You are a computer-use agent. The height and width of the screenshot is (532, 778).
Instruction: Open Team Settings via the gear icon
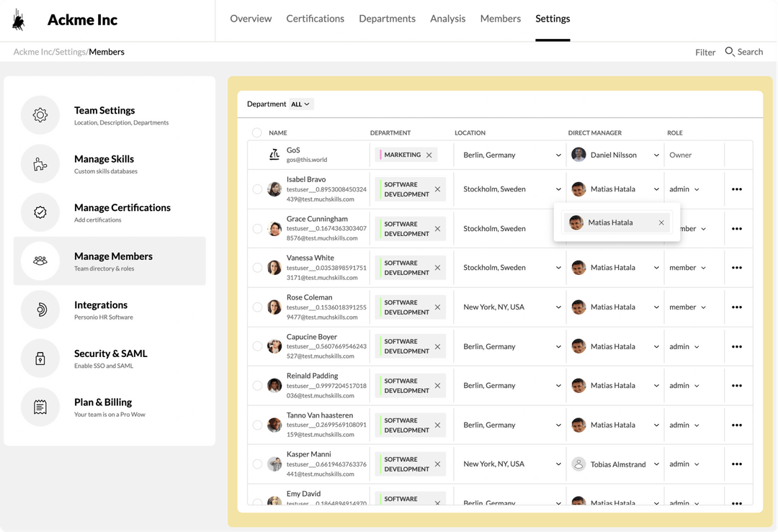point(40,115)
